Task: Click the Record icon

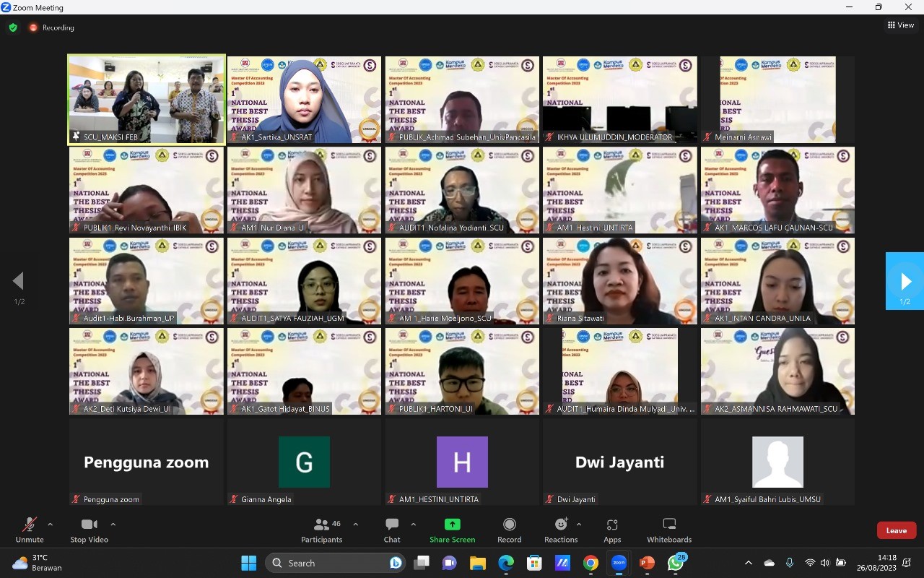Action: point(509,525)
